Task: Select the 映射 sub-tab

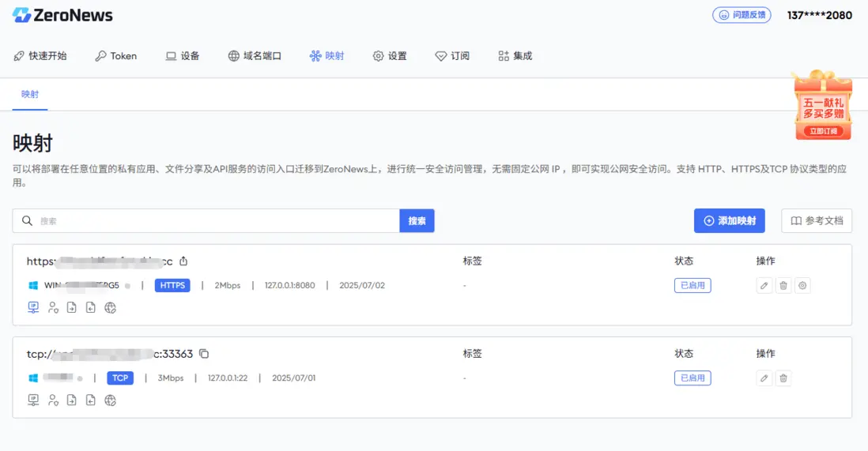Action: [30, 94]
